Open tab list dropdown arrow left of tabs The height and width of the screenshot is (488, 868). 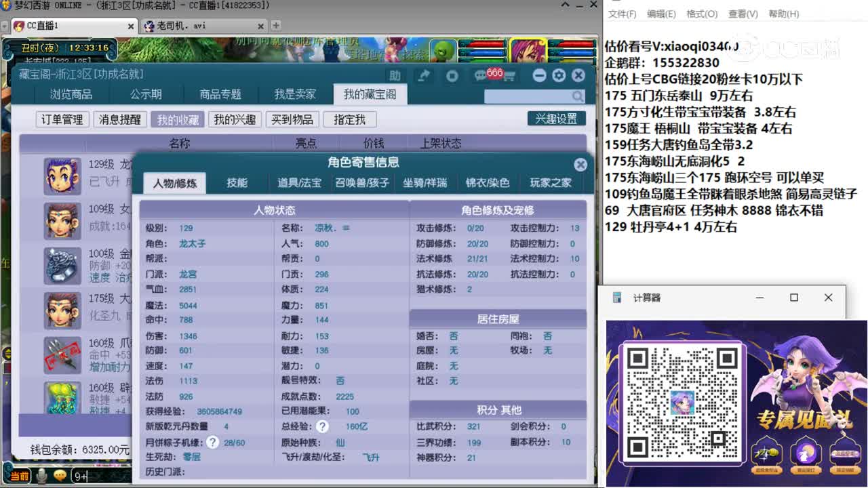5,26
